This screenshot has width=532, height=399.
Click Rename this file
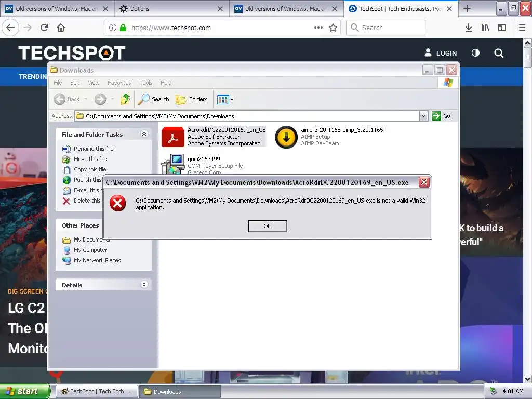coord(94,149)
